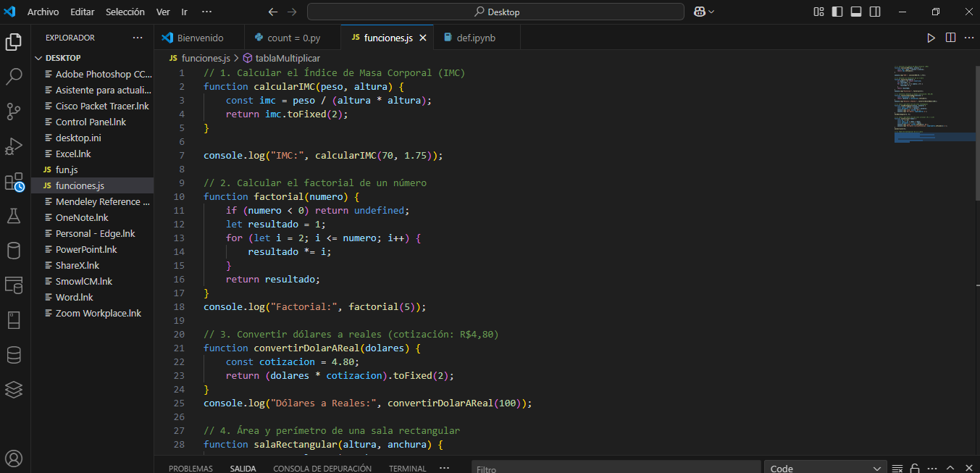Screen dimensions: 980x473
Task: Toggle output scroll lock
Action: [x=915, y=469]
